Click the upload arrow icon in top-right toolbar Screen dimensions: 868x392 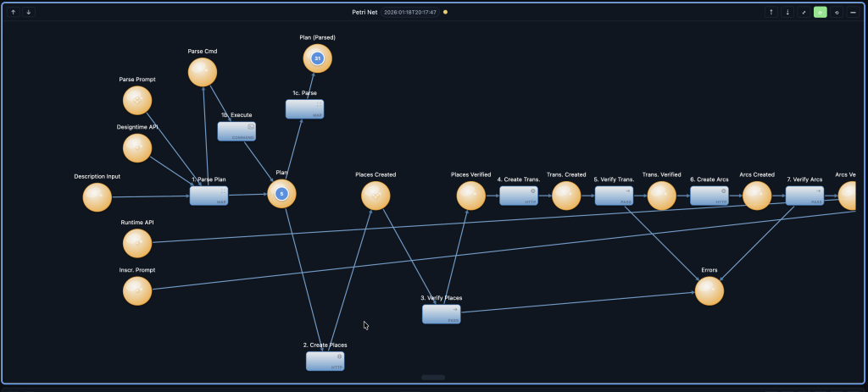click(771, 12)
